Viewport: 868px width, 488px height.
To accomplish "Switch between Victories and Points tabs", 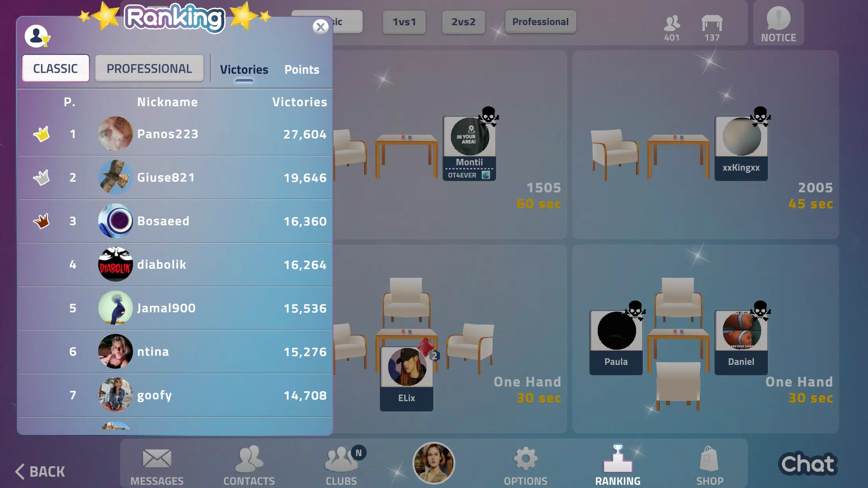I will [302, 69].
